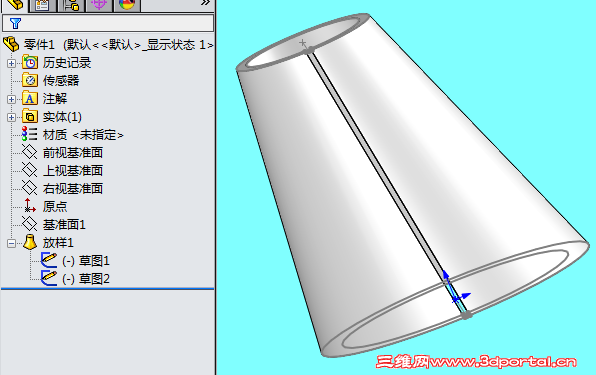Click the 基准面1 plane icon

pos(30,224)
